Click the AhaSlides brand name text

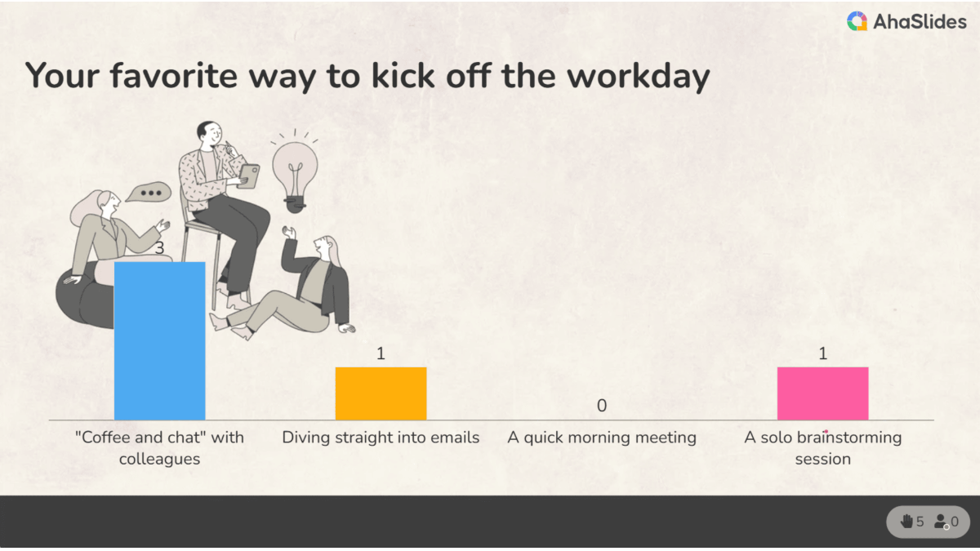(x=919, y=22)
